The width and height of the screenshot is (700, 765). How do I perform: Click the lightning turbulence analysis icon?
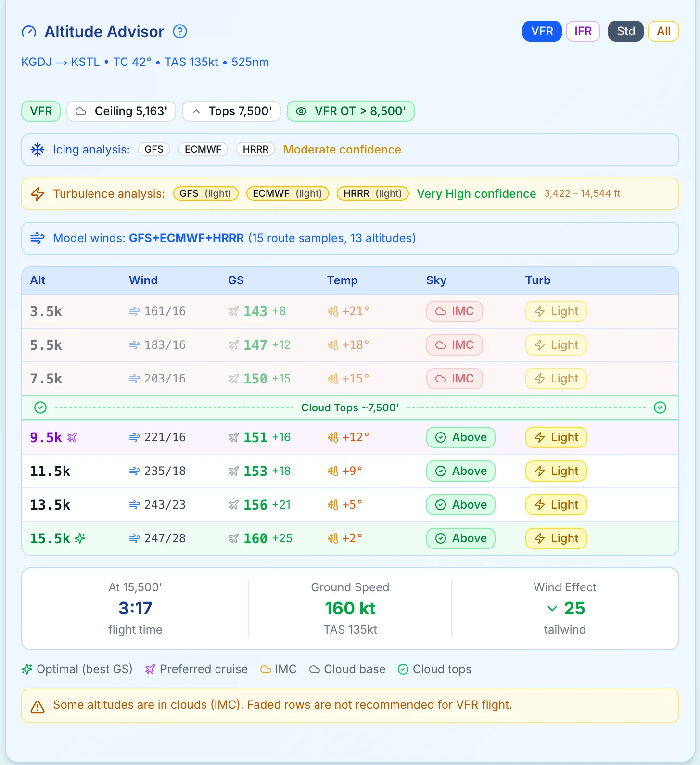[38, 194]
